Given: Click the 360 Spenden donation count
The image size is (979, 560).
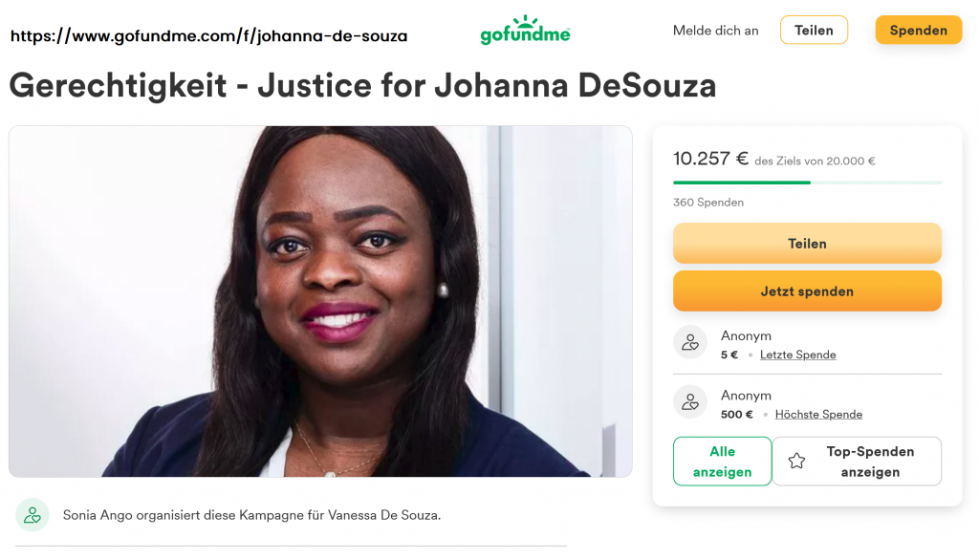Looking at the screenshot, I should click(708, 203).
